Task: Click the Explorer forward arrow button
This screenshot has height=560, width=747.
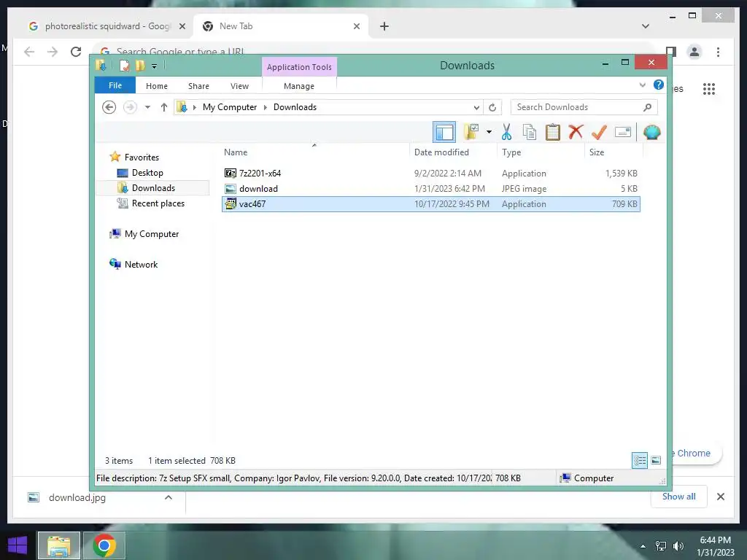Action: point(130,107)
